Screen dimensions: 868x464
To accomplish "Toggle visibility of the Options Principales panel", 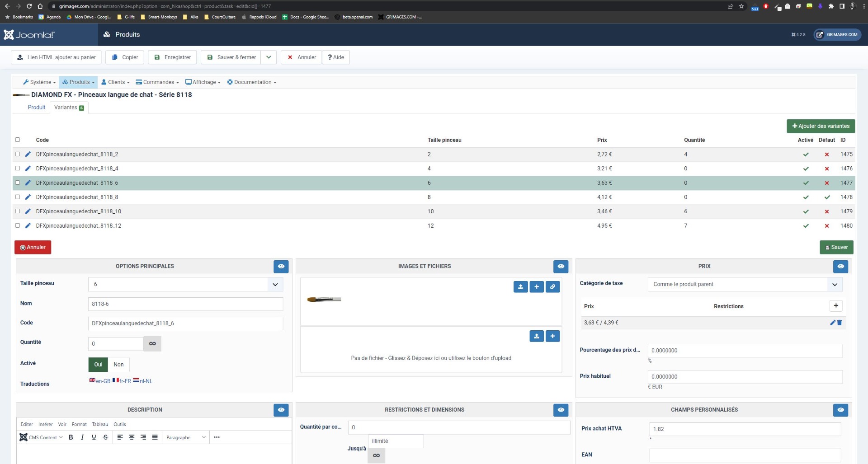I will (281, 266).
